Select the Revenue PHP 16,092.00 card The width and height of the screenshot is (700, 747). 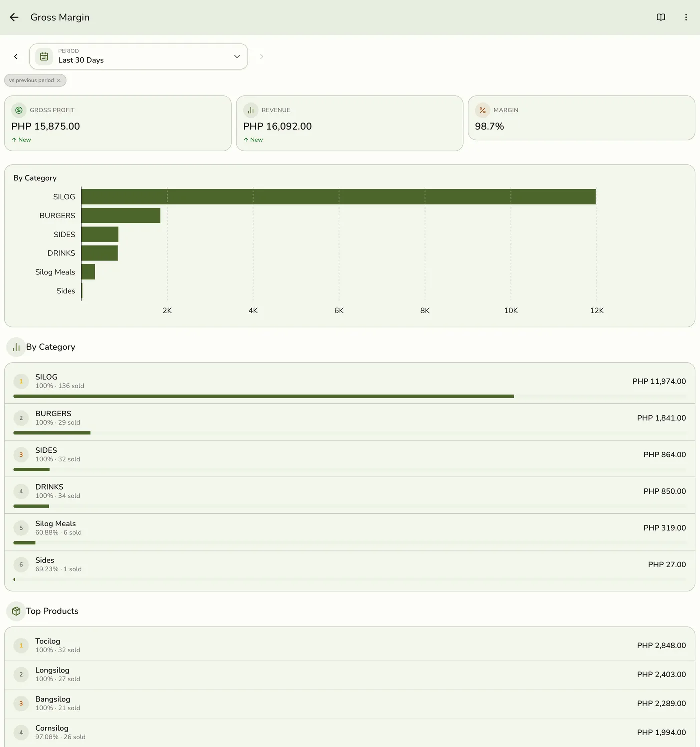(350, 123)
